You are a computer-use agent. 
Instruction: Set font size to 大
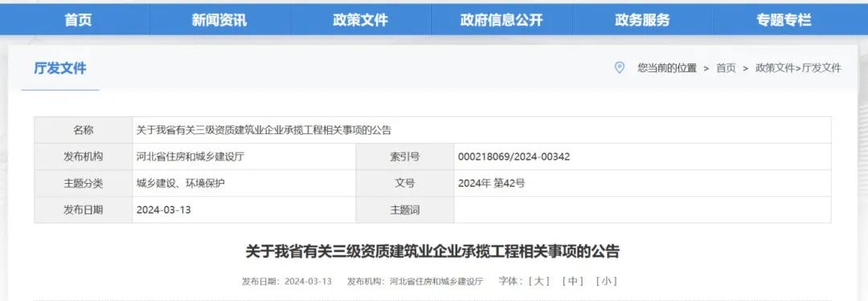point(538,281)
